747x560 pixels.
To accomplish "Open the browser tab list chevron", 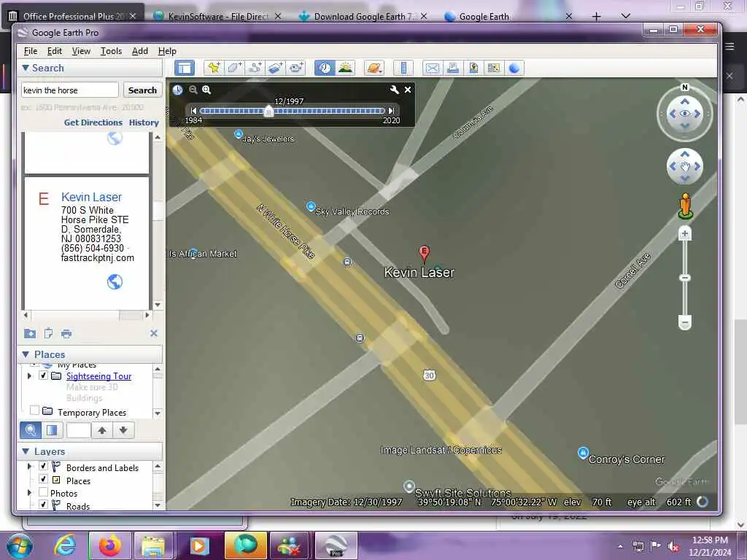I will coord(626,16).
